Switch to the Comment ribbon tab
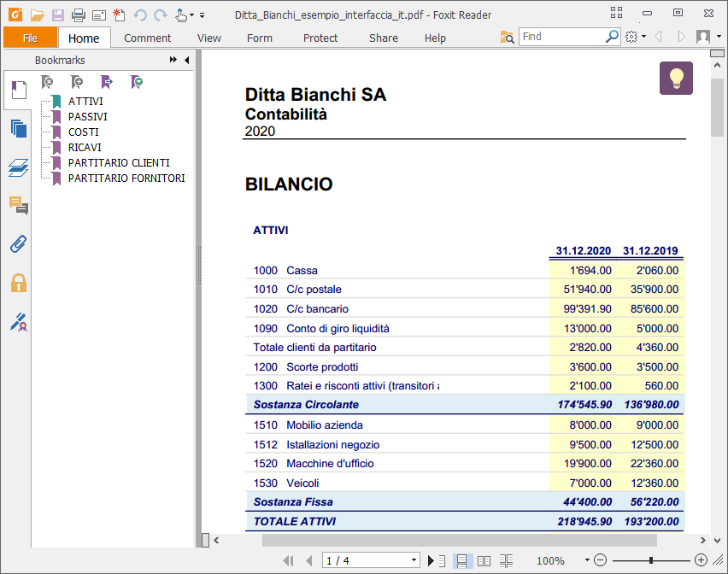728x574 pixels. coord(147,38)
